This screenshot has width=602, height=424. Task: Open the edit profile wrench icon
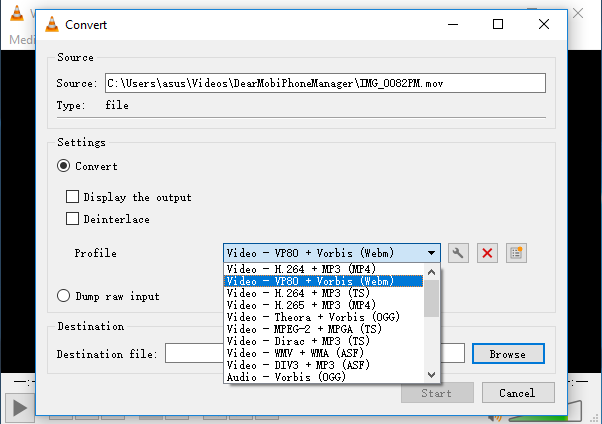[458, 253]
